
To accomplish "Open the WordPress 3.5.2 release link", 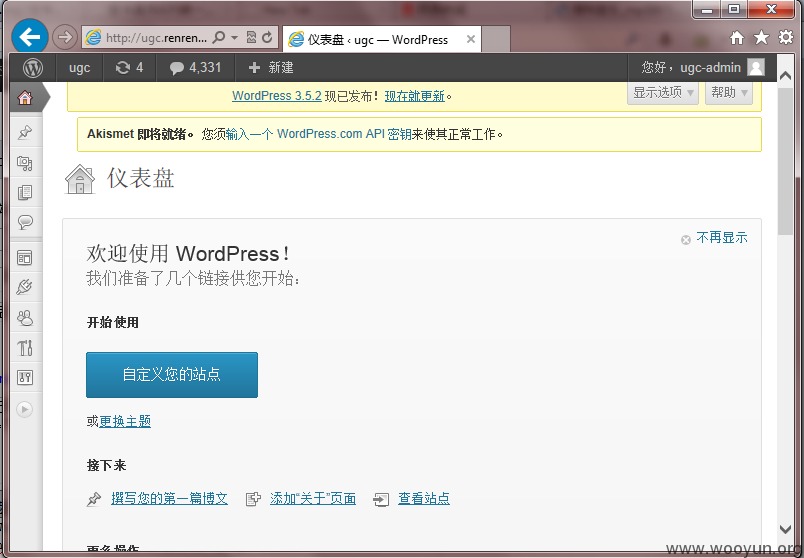I will click(277, 96).
